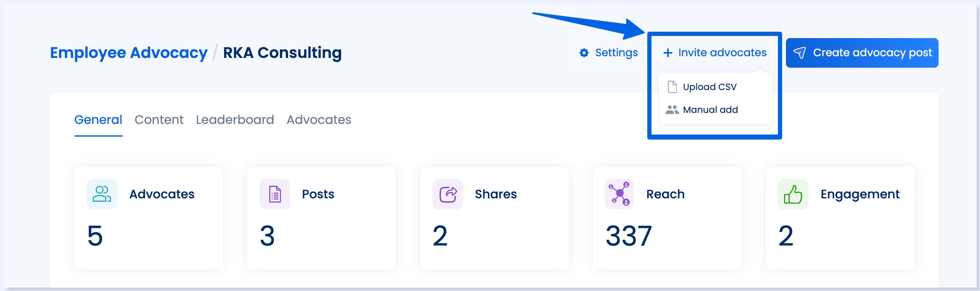This screenshot has height=291, width=980.
Task: Select the General tab
Action: pyautogui.click(x=98, y=120)
